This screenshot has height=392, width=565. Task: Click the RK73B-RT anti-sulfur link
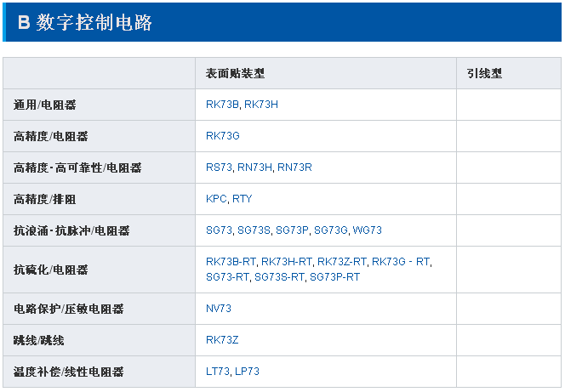pyautogui.click(x=231, y=263)
